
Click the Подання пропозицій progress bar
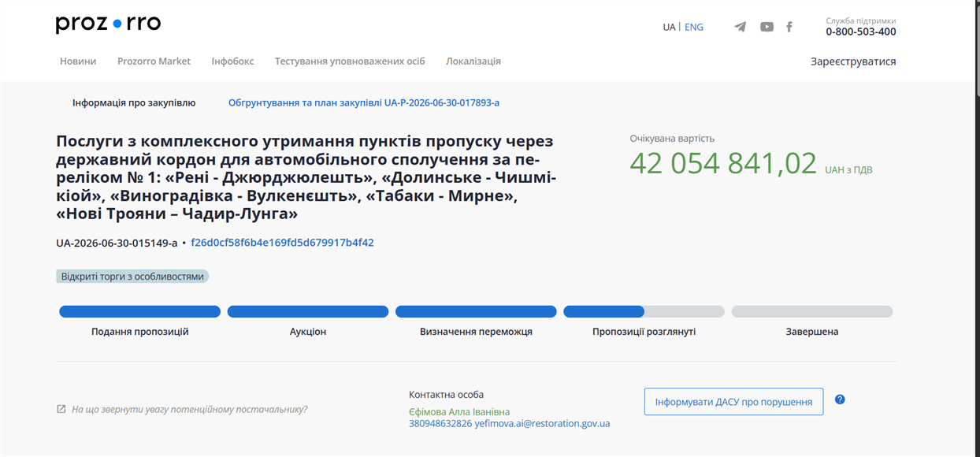click(x=139, y=312)
